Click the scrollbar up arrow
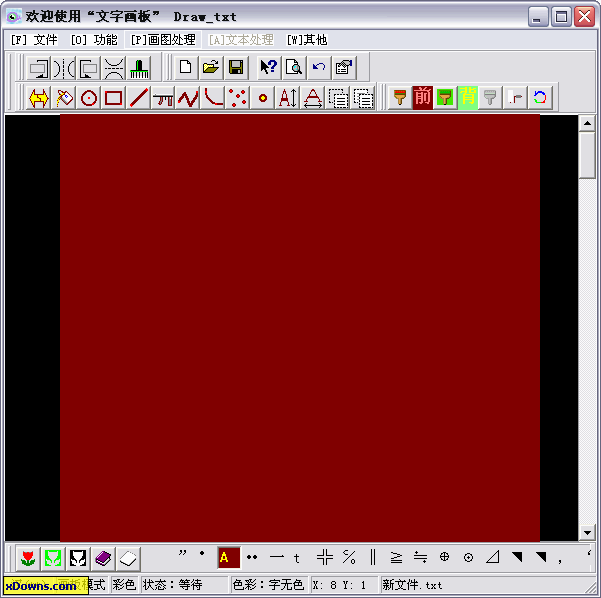 (x=587, y=123)
